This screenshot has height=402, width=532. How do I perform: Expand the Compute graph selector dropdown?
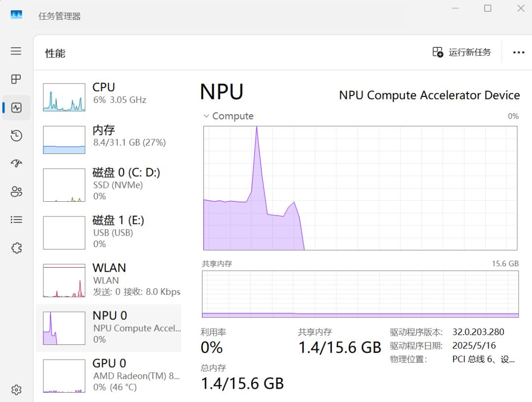click(x=229, y=116)
